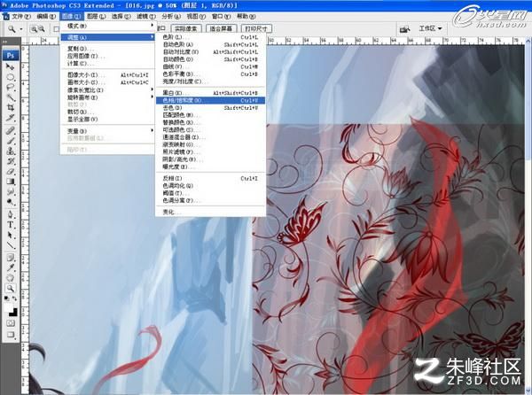The width and height of the screenshot is (532, 395).
Task: Open the 图层 menu
Action: point(96,16)
